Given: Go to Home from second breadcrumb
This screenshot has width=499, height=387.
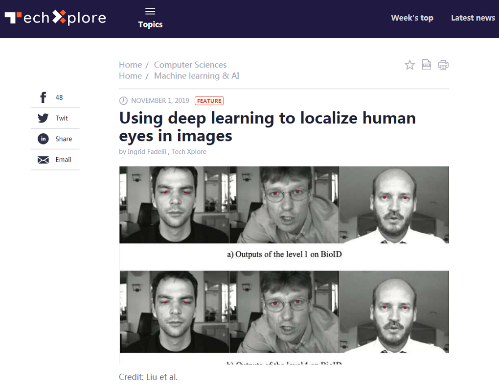Looking at the screenshot, I should click(130, 76).
